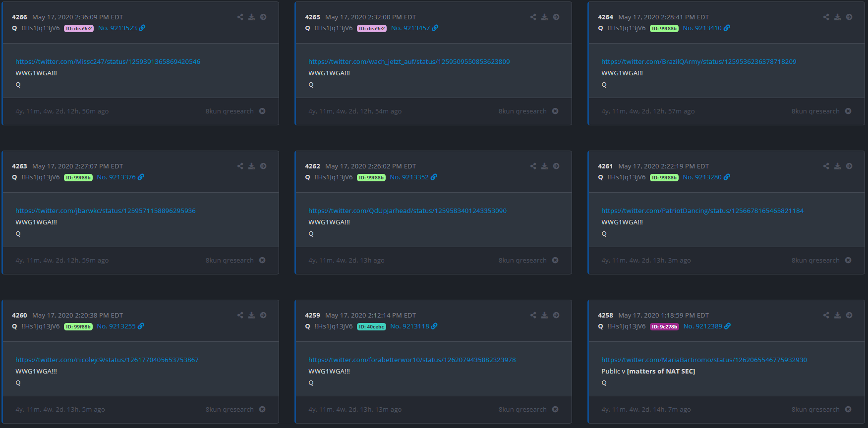Share post 4263
The width and height of the screenshot is (868, 428).
pyautogui.click(x=240, y=166)
